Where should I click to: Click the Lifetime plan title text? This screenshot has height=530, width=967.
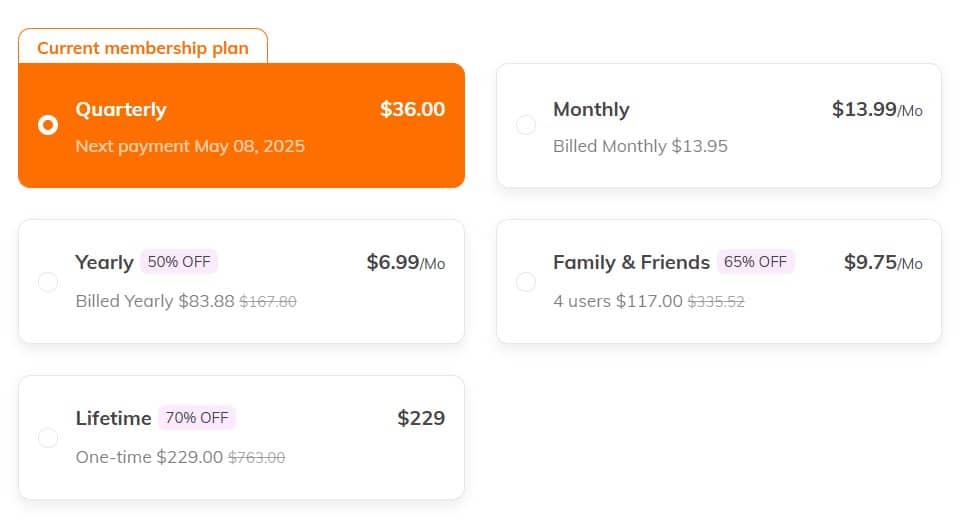tap(113, 418)
